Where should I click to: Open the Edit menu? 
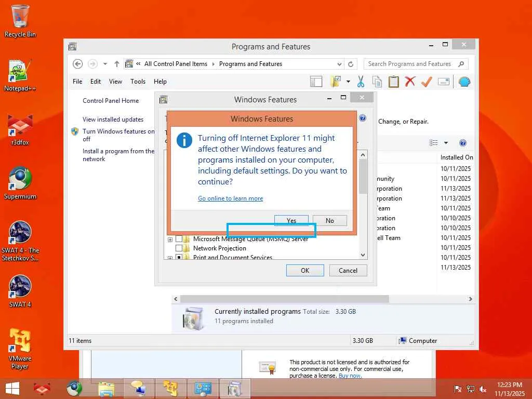coord(96,82)
